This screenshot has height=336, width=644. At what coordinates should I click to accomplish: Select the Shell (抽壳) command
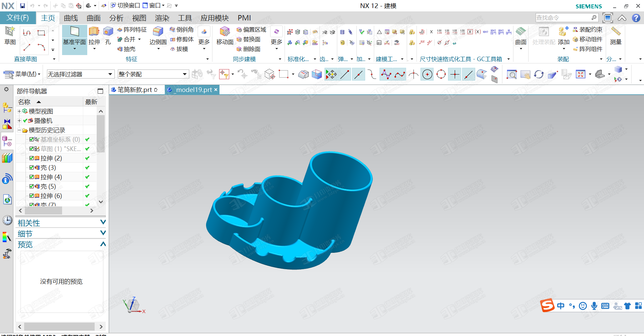pyautogui.click(x=126, y=49)
